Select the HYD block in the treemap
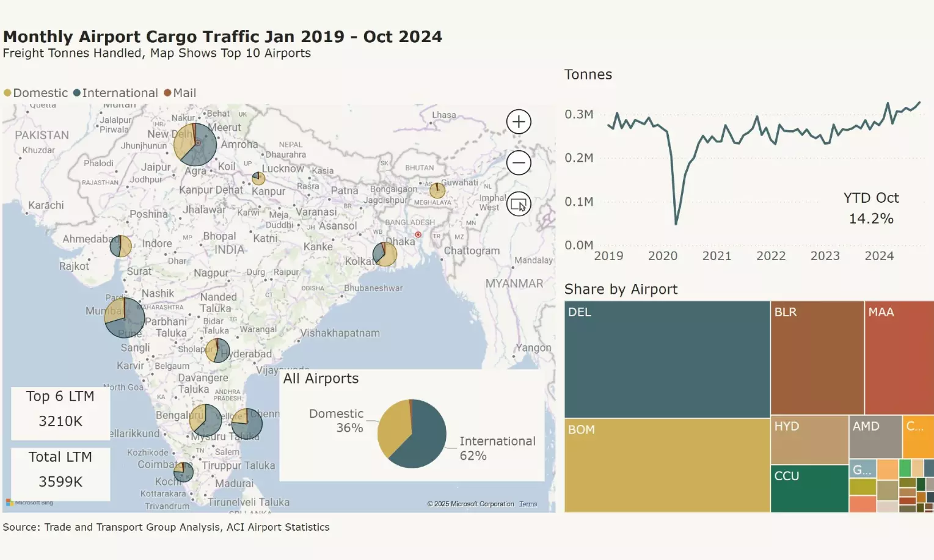Image resolution: width=934 pixels, height=560 pixels. click(809, 440)
